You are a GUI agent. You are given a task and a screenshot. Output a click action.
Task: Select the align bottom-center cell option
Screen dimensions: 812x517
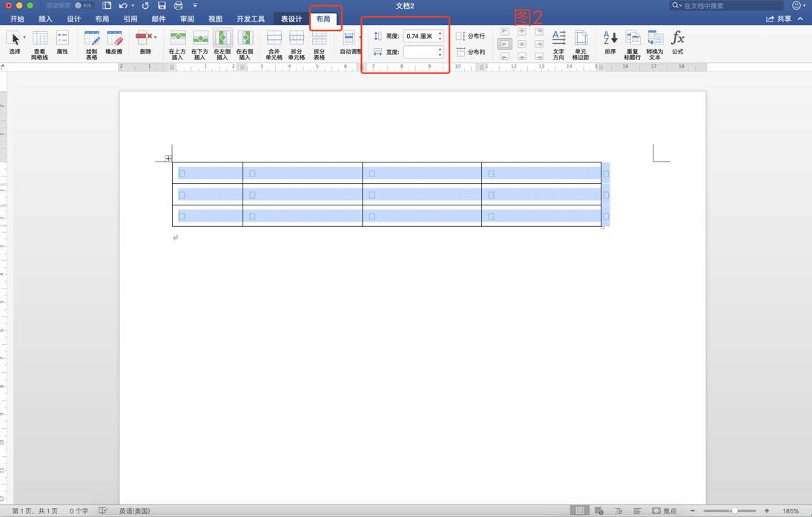(522, 56)
